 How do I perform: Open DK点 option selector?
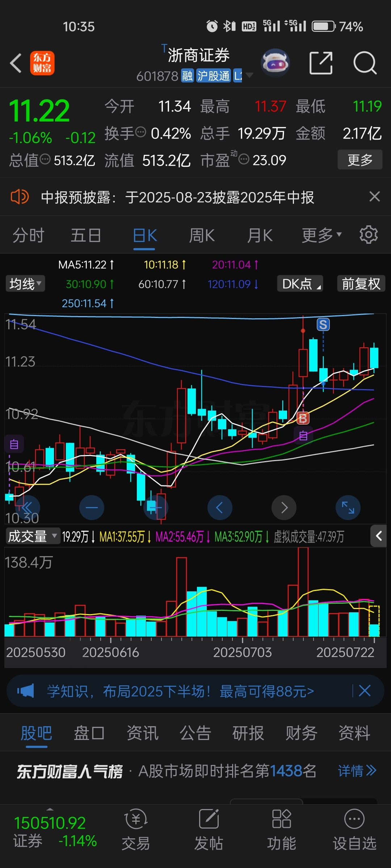pyautogui.click(x=300, y=284)
